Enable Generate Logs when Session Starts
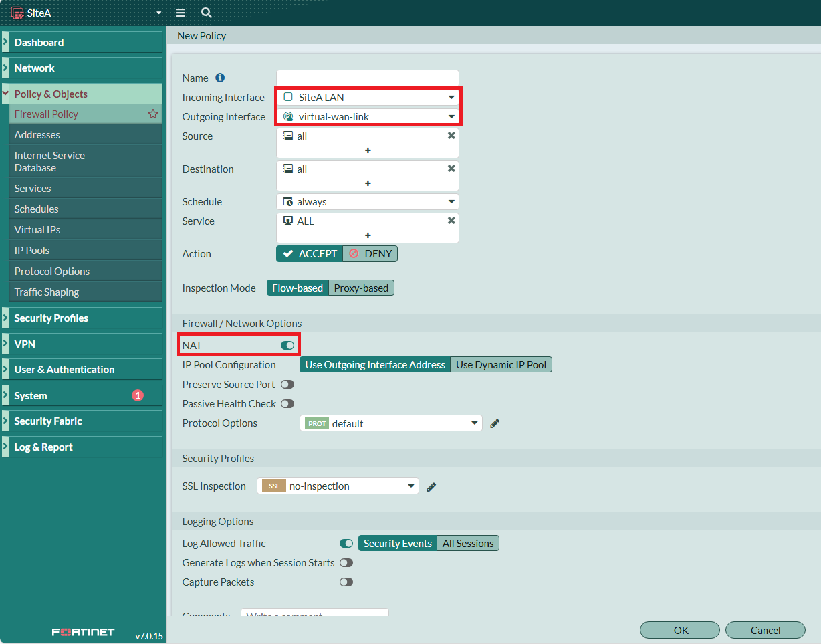 (x=346, y=563)
